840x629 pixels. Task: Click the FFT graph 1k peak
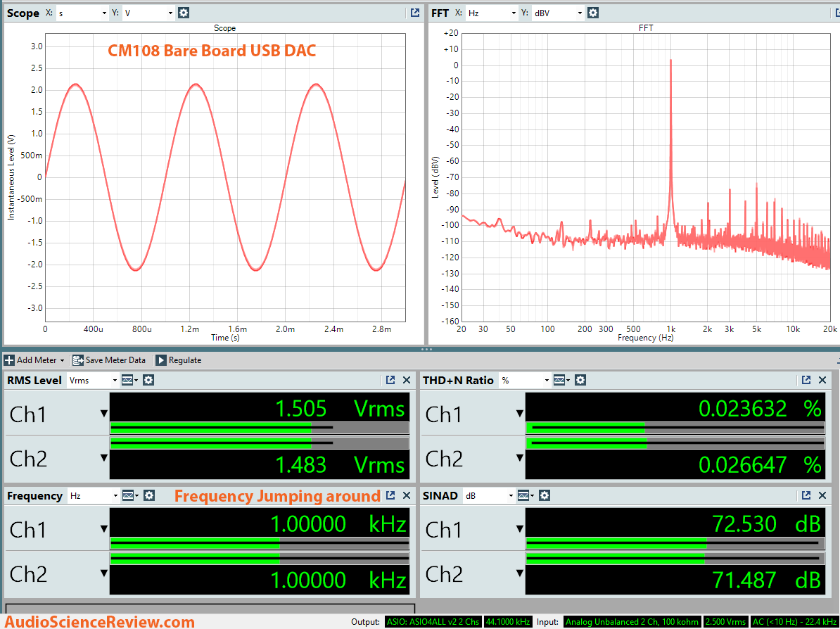click(x=670, y=61)
